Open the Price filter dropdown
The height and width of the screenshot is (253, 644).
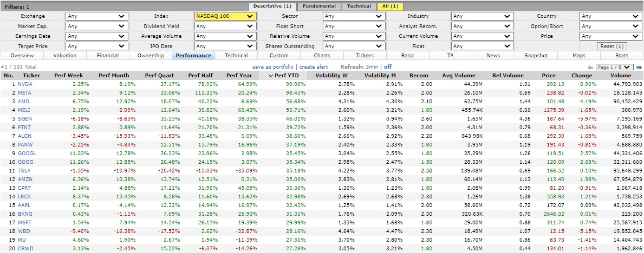tap(611, 36)
